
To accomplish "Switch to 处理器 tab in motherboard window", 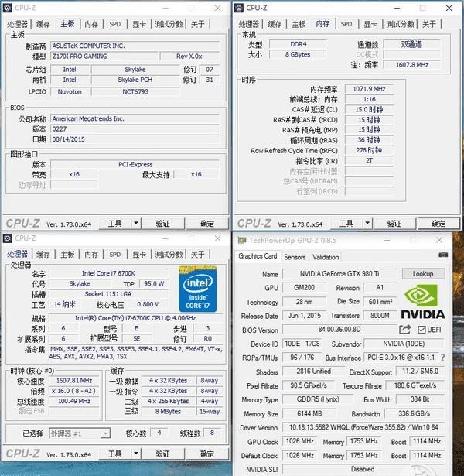I will (x=18, y=24).
